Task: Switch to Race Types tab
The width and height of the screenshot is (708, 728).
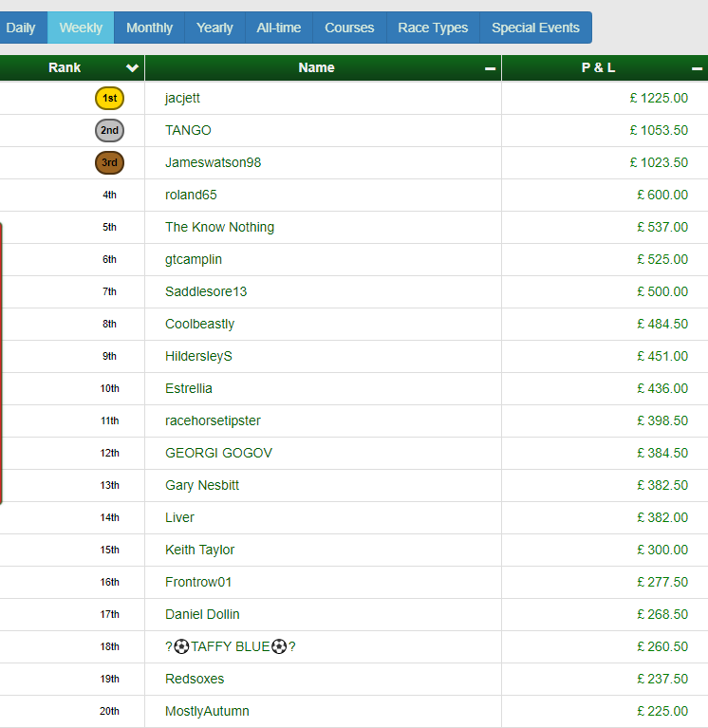Action: click(x=433, y=28)
